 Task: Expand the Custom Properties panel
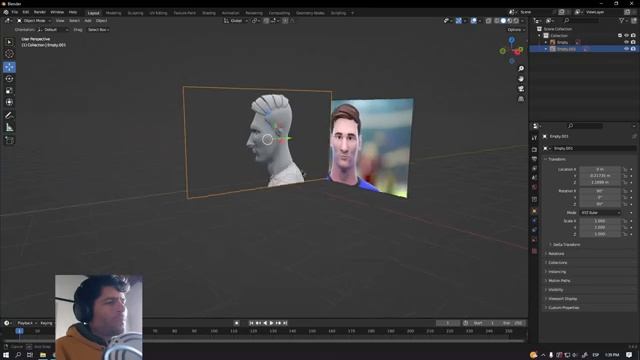pos(564,308)
